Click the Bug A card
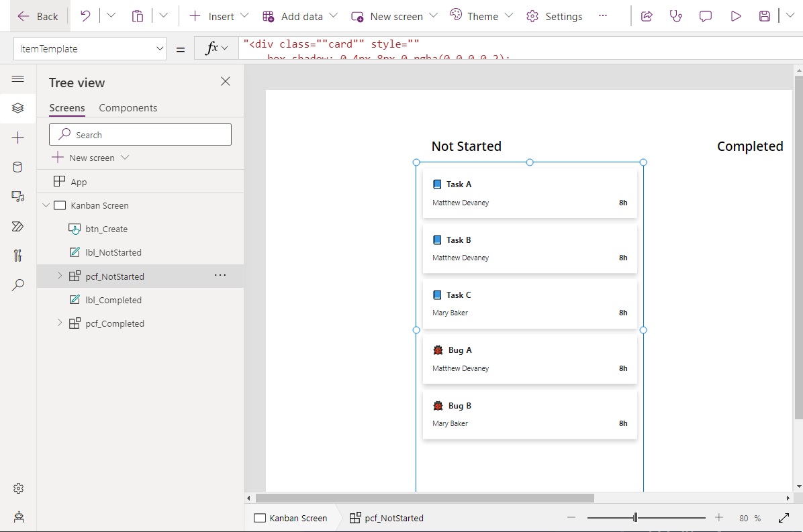The image size is (803, 532). pos(530,359)
